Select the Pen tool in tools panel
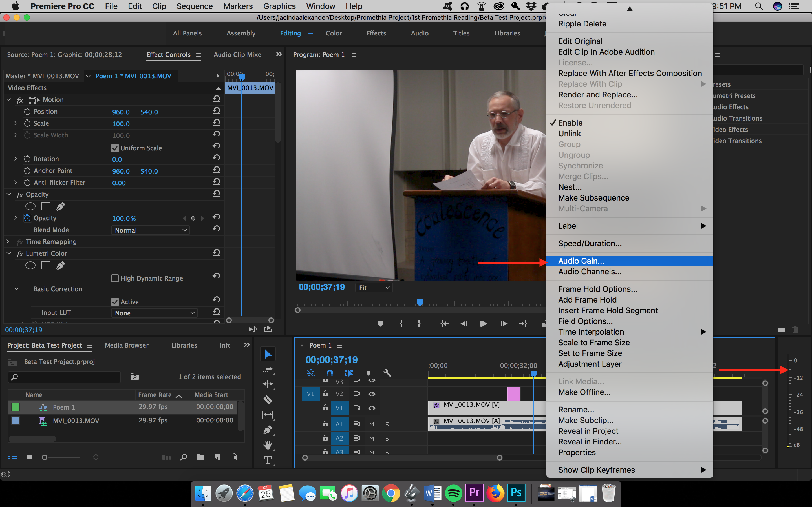The width and height of the screenshot is (812, 507). (x=267, y=430)
